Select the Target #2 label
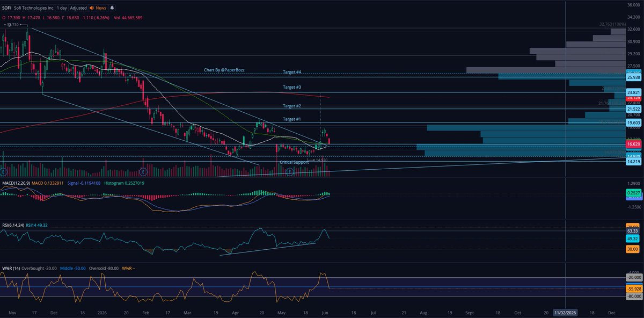The image size is (644, 318). coord(292,106)
